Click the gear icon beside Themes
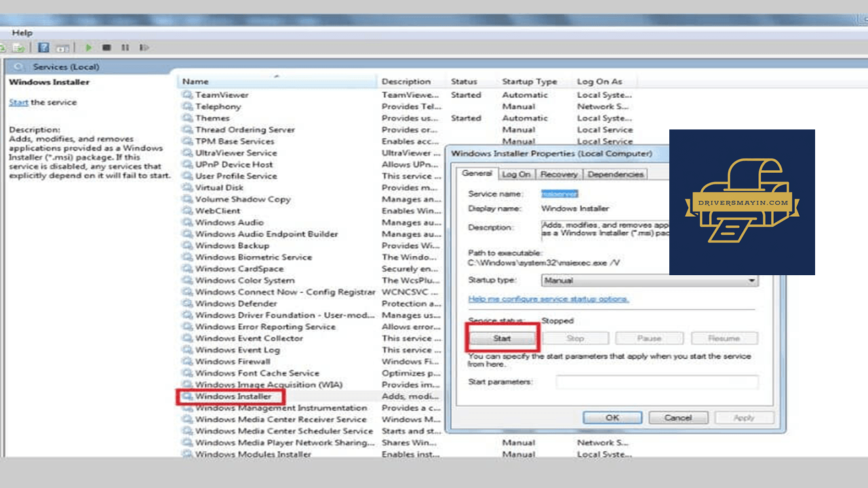Image resolution: width=868 pixels, height=488 pixels. point(187,118)
